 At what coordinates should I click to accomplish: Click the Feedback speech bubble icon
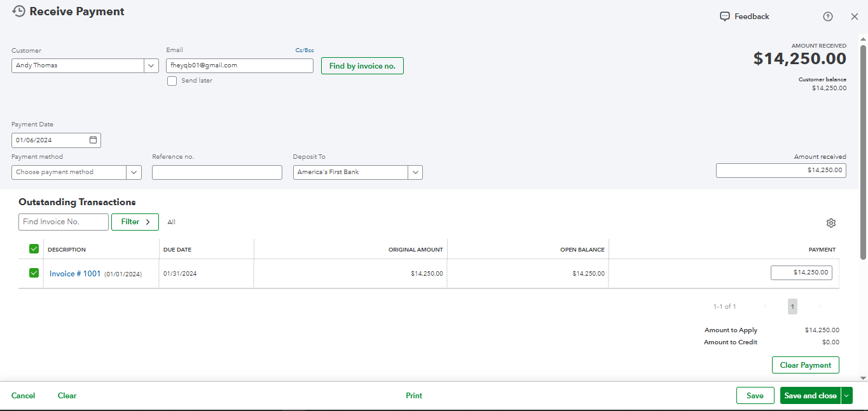[724, 17]
